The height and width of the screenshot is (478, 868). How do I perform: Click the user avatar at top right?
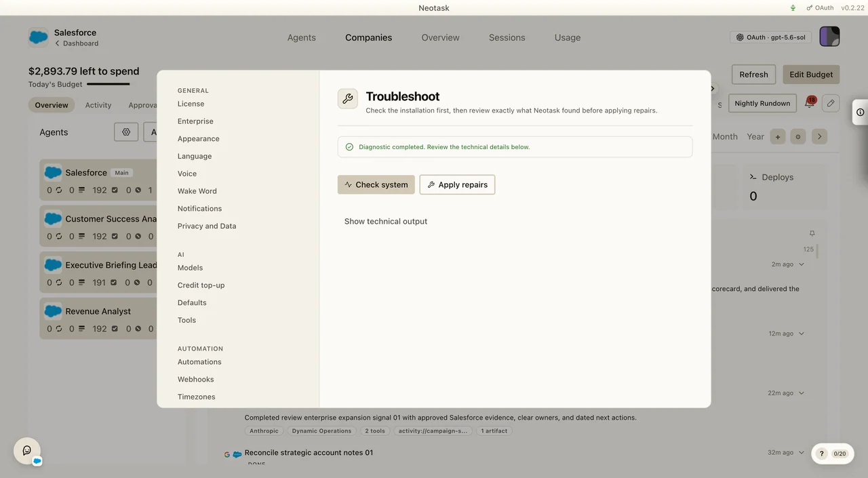pyautogui.click(x=829, y=37)
